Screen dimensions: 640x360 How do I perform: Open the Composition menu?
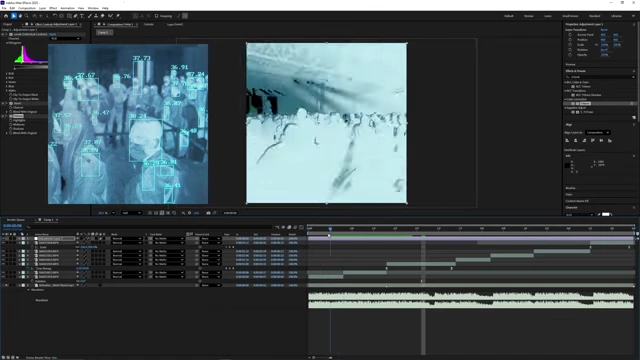(x=27, y=8)
